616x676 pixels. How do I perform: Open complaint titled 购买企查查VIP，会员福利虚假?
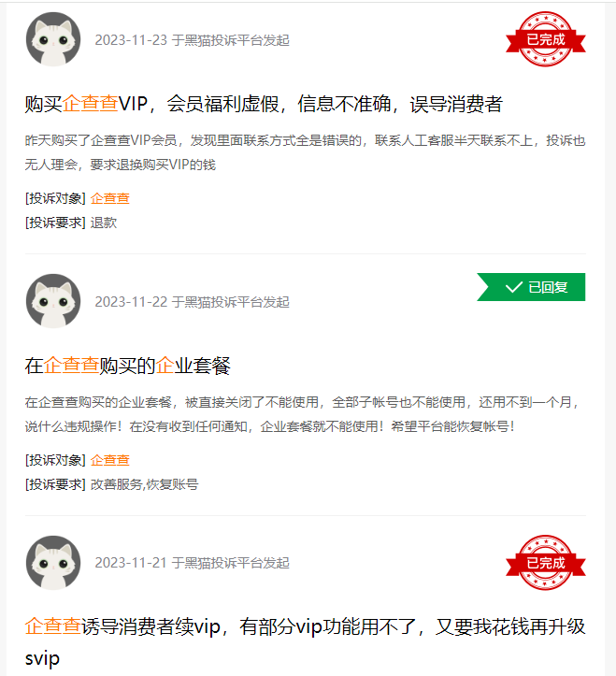pos(264,104)
